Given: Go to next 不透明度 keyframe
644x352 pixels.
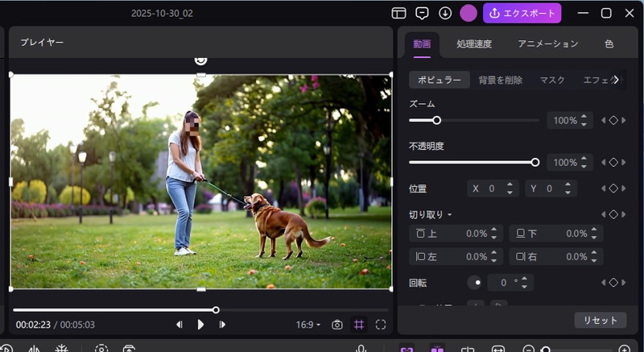Looking at the screenshot, I should coord(623,162).
